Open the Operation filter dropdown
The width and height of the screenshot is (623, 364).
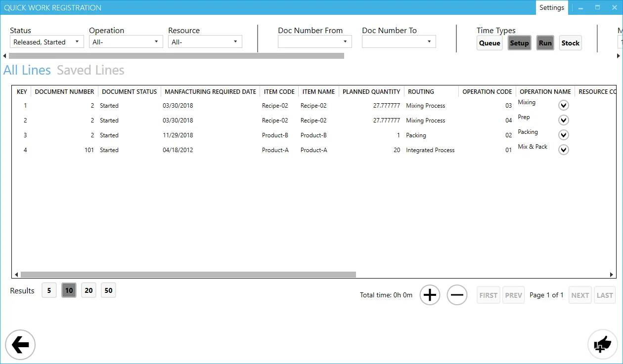tap(126, 41)
